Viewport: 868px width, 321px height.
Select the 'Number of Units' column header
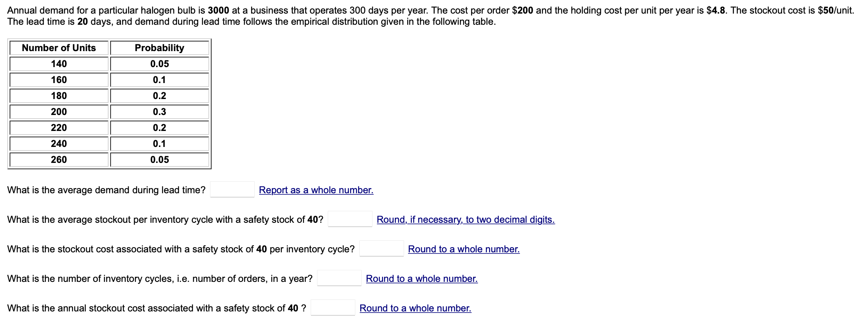click(59, 48)
